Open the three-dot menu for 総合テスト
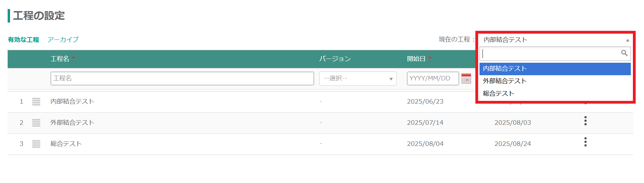Image resolution: width=644 pixels, height=183 pixels. [x=585, y=142]
